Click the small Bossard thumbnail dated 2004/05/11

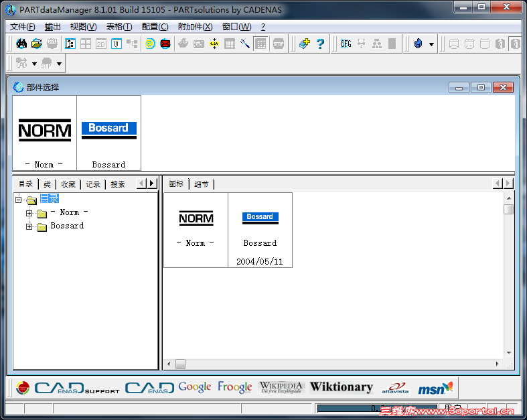[260, 230]
